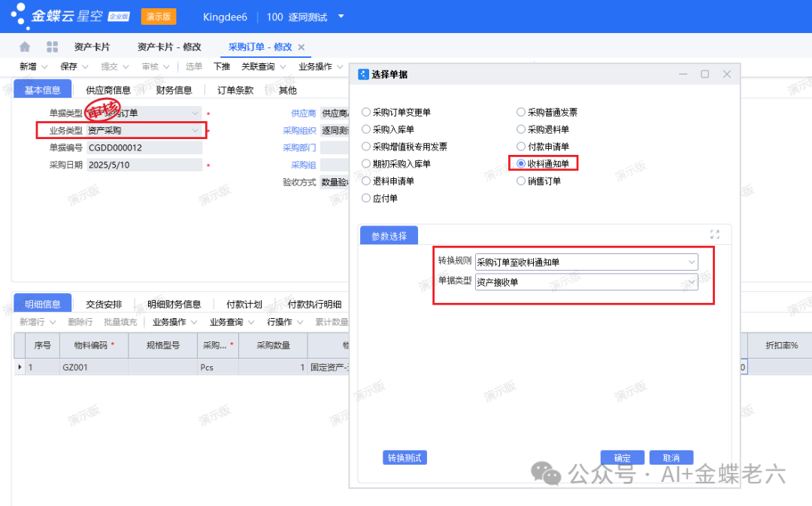
Task: Click the 确定 button
Action: 622,458
